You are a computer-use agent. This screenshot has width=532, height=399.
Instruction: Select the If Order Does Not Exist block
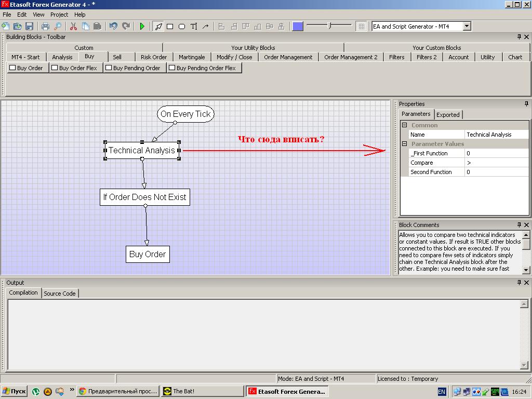click(145, 197)
